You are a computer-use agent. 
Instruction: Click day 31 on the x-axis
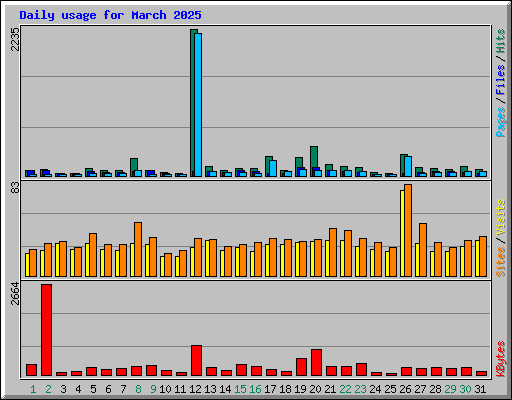click(x=480, y=389)
